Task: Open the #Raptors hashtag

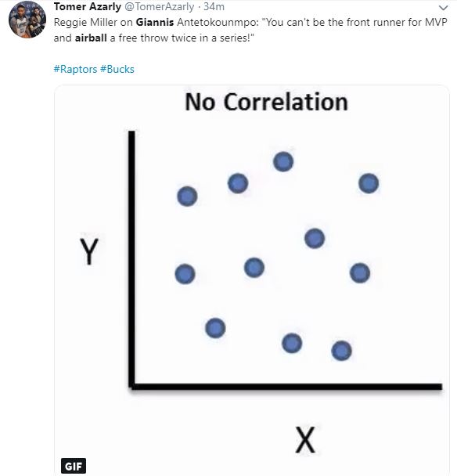Action: point(75,69)
